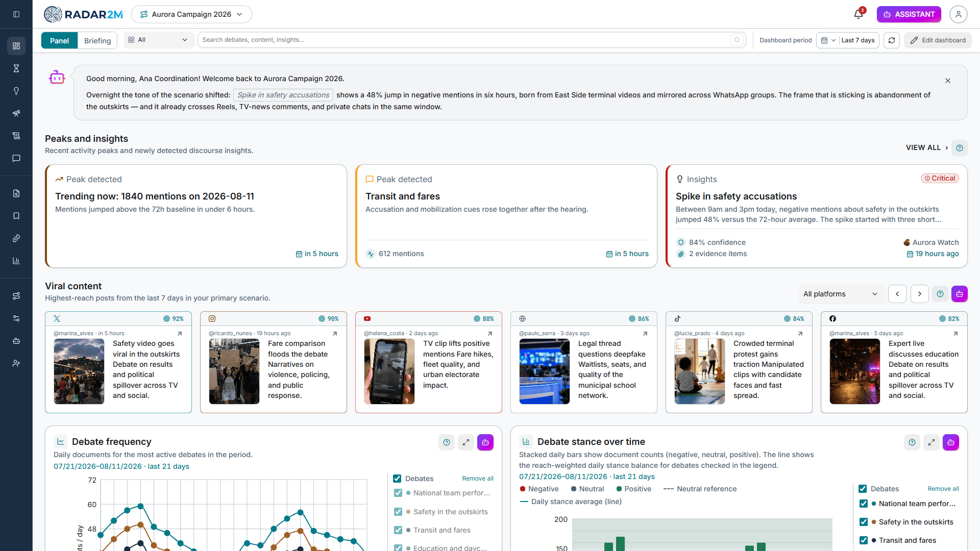Open help for Peaks and insights
This screenshot has width=980, height=551.
point(960,148)
